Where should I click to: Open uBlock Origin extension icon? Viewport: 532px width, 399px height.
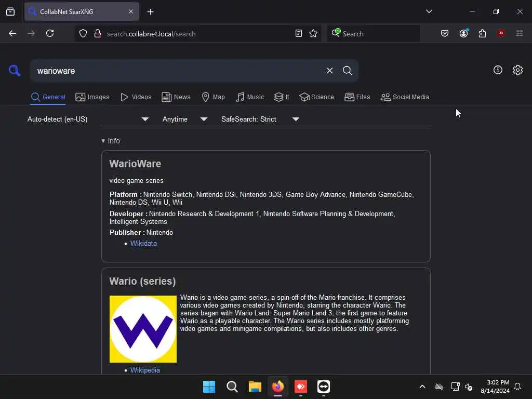point(501,33)
